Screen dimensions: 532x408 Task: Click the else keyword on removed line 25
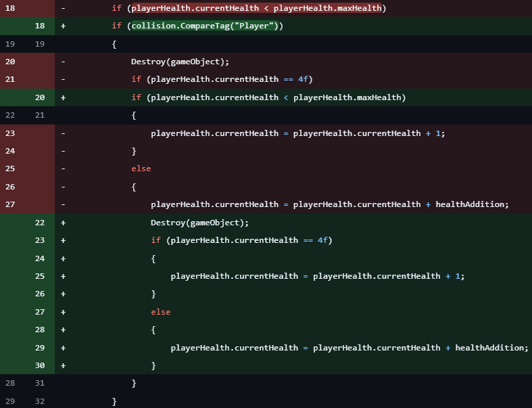click(x=141, y=168)
